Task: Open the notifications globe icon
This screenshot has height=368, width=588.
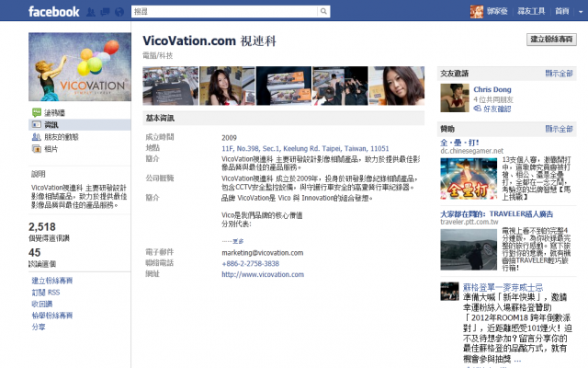Action: 119,12
